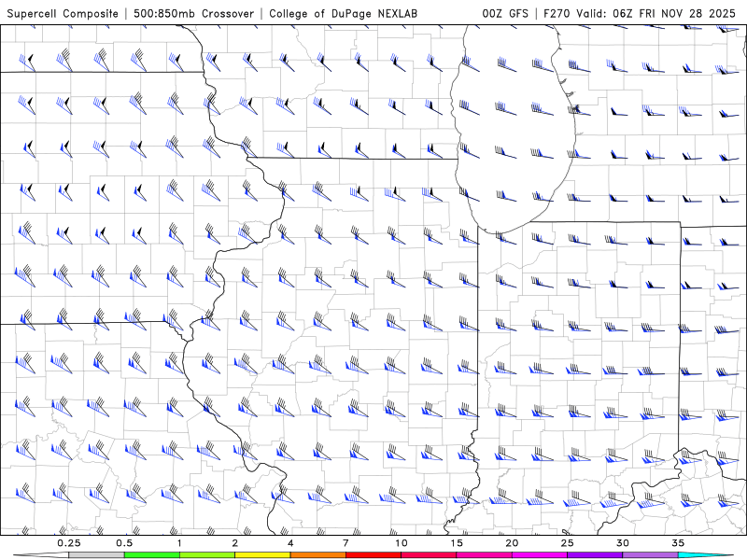Image resolution: width=747 pixels, height=560 pixels.
Task: Click the legend value 25
Action: [x=568, y=543]
